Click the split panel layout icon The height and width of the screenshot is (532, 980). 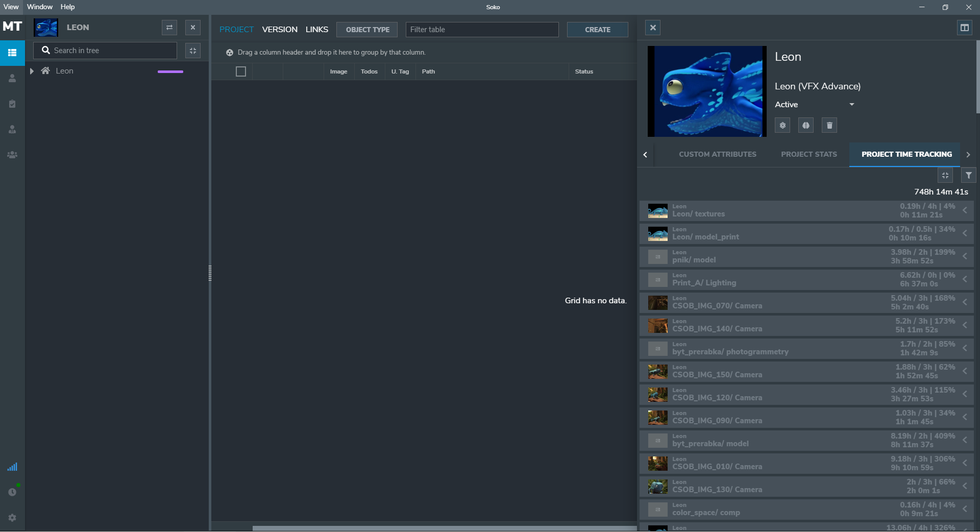964,28
